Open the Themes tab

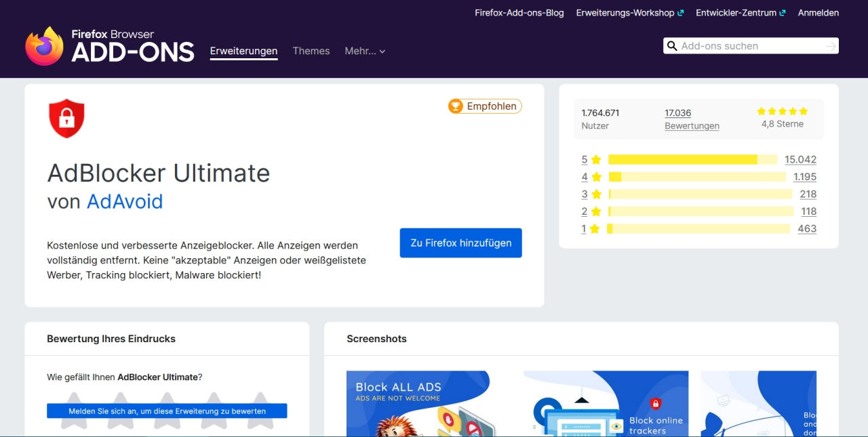click(311, 51)
